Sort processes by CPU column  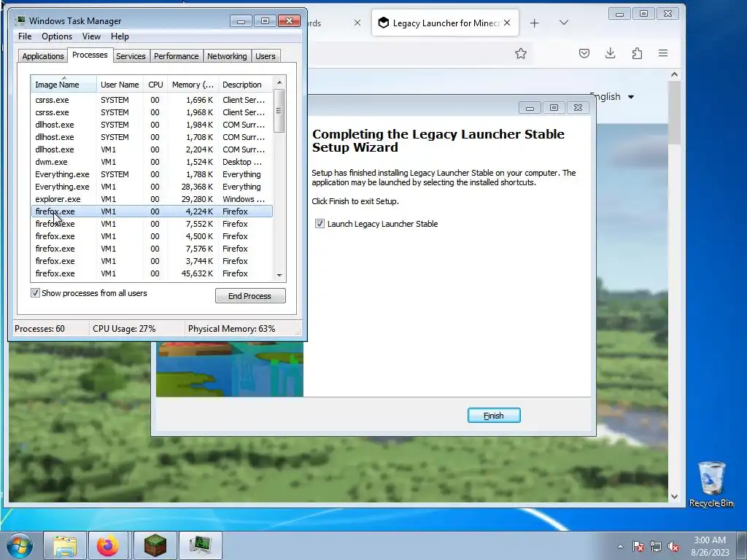155,85
